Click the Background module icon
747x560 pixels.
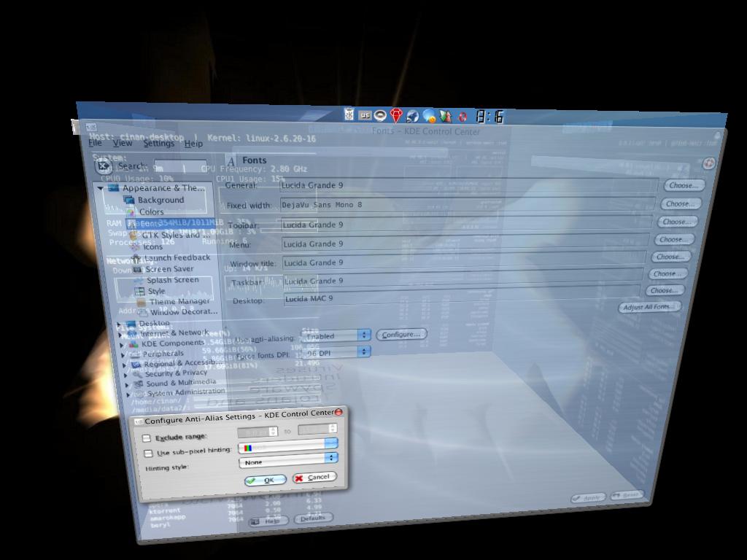(x=128, y=200)
